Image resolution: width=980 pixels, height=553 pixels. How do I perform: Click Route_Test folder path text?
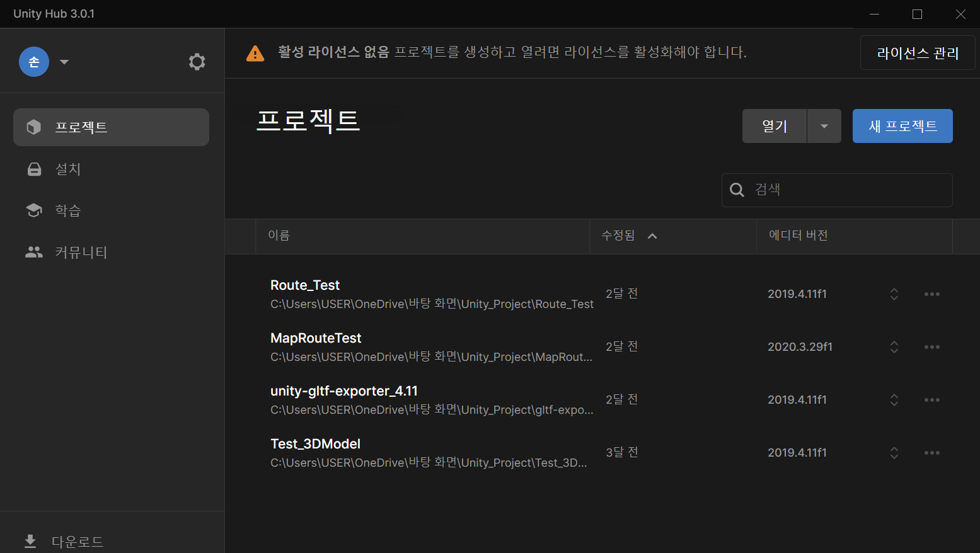432,304
